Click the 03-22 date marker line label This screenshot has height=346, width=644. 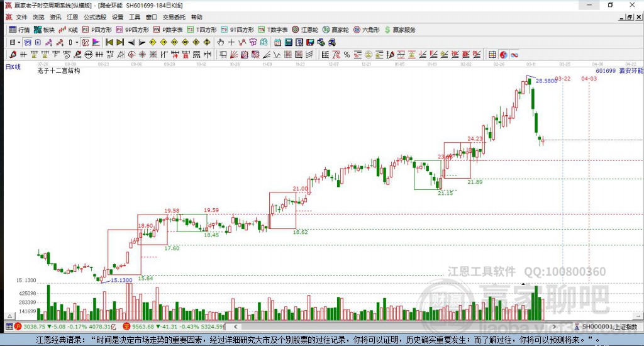coord(563,79)
